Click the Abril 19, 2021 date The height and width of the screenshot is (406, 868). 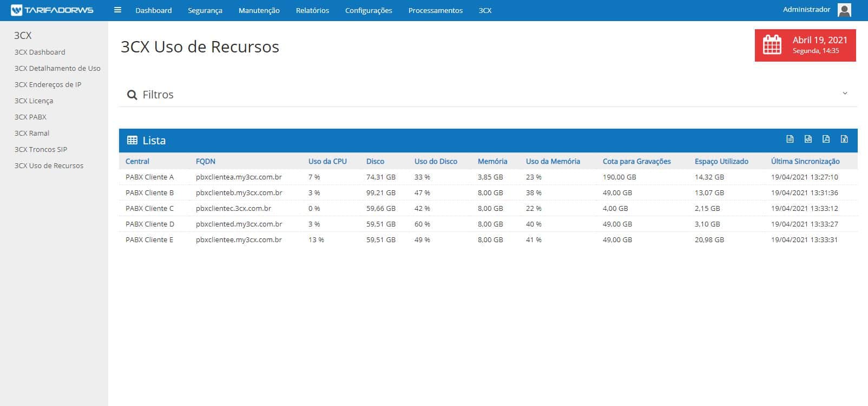tap(820, 40)
